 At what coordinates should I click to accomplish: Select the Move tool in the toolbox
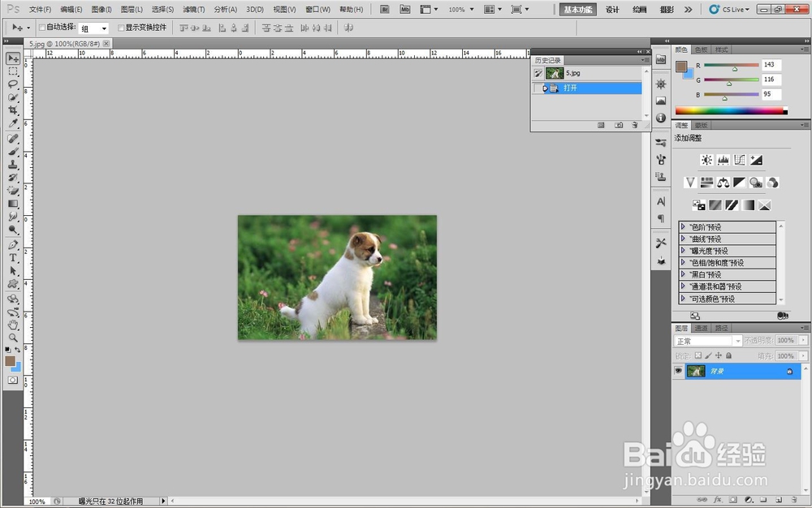pos(13,58)
